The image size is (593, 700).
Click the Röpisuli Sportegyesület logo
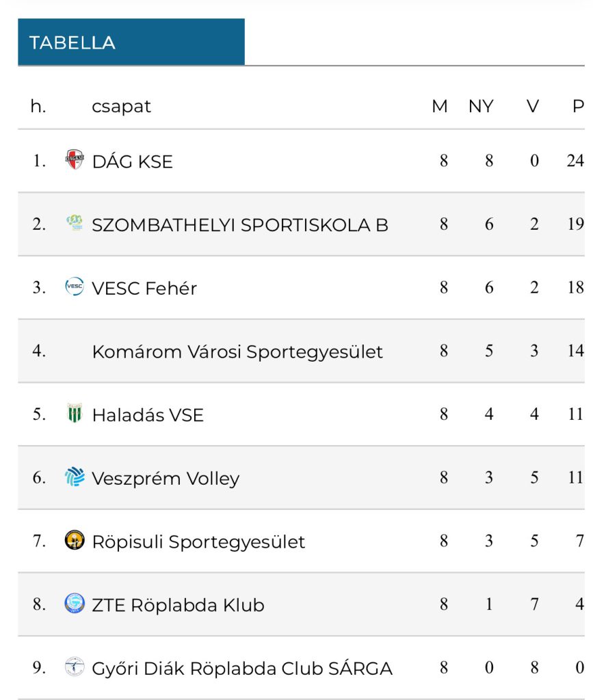click(x=74, y=541)
